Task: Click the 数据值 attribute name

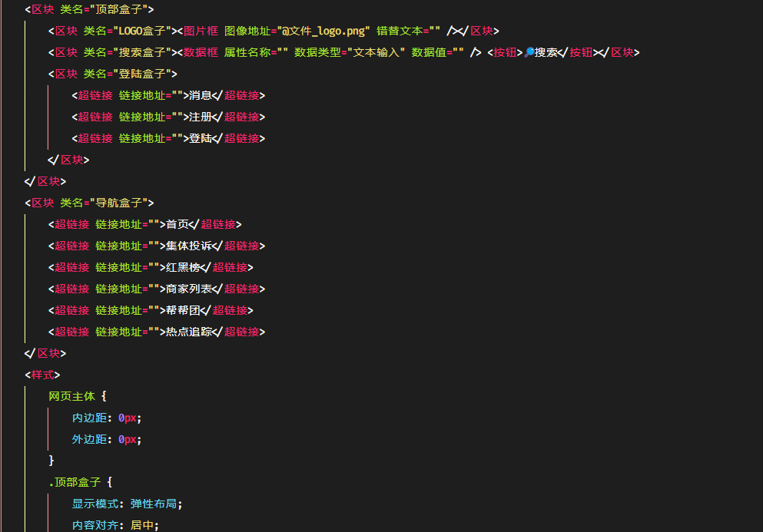Action: pyautogui.click(x=429, y=52)
